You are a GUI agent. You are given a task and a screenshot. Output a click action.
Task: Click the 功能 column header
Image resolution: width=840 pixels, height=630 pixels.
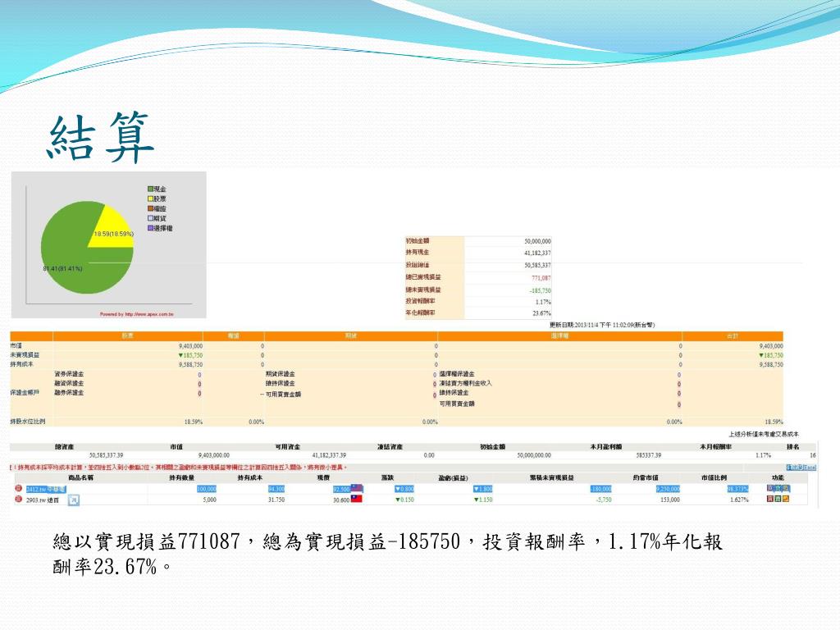tap(778, 477)
